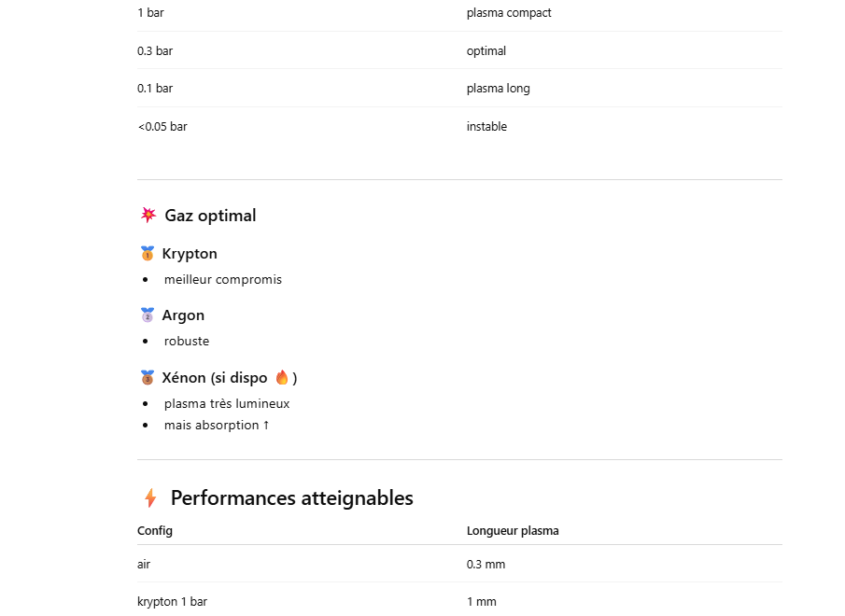
Task: Click the explosion emoji beside Gaz optimal
Action: (x=148, y=216)
